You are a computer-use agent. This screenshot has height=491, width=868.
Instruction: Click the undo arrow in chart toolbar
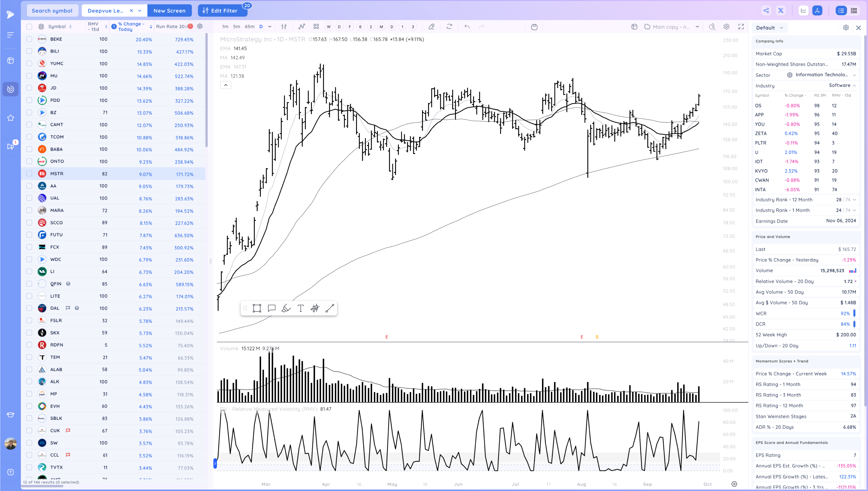pyautogui.click(x=467, y=27)
